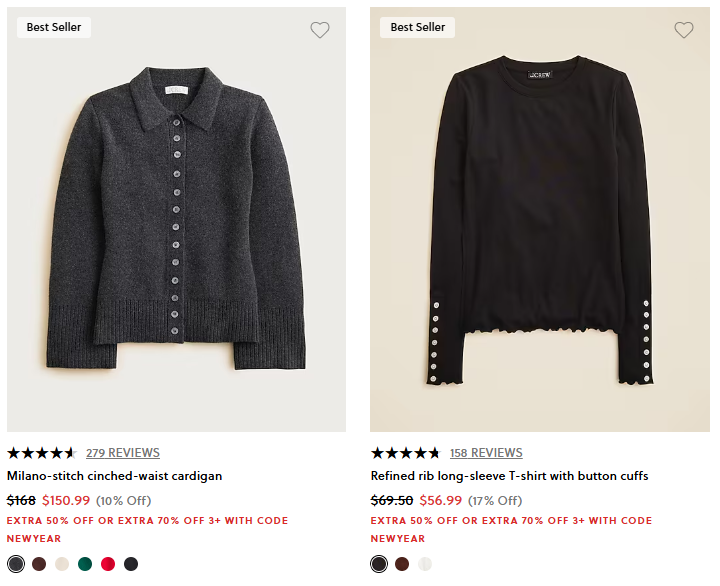Click the Best Seller badge on the cardigan
This screenshot has width=720, height=586.
(54, 27)
